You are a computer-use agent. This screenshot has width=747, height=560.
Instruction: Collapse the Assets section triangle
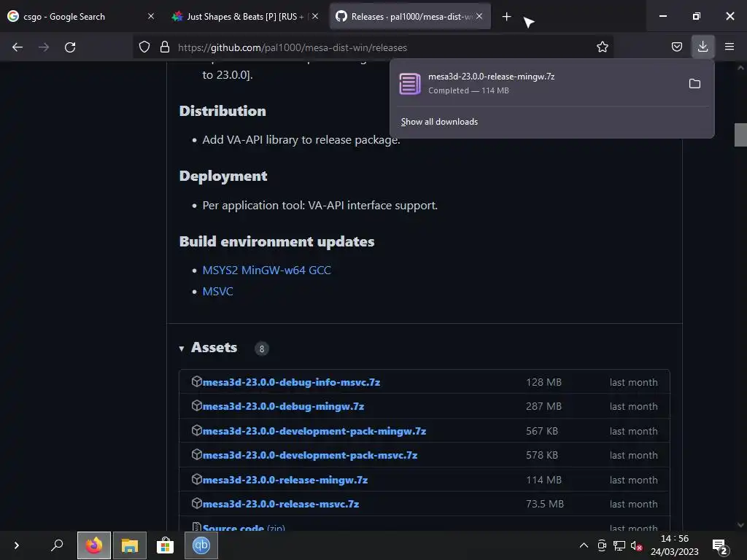pyautogui.click(x=182, y=349)
